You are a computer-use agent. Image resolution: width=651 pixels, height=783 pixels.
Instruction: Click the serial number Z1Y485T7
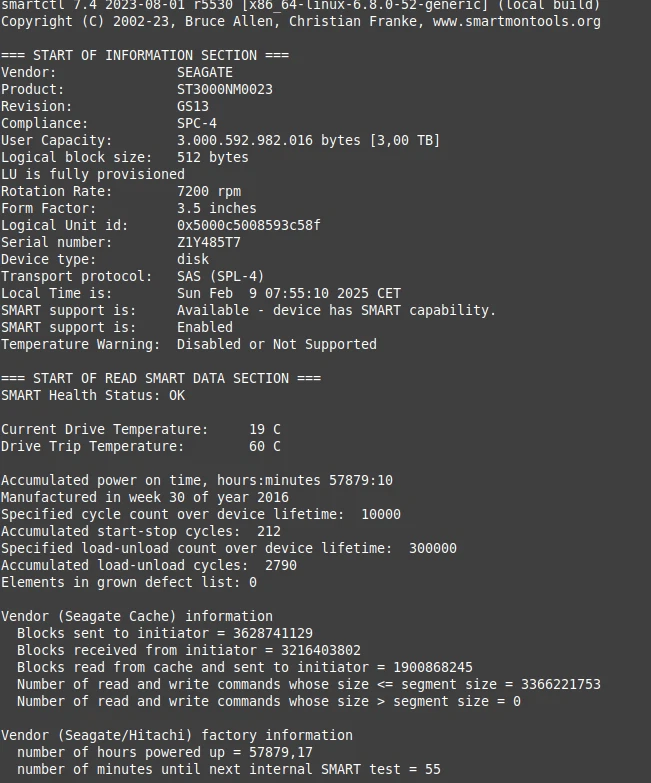(x=209, y=243)
